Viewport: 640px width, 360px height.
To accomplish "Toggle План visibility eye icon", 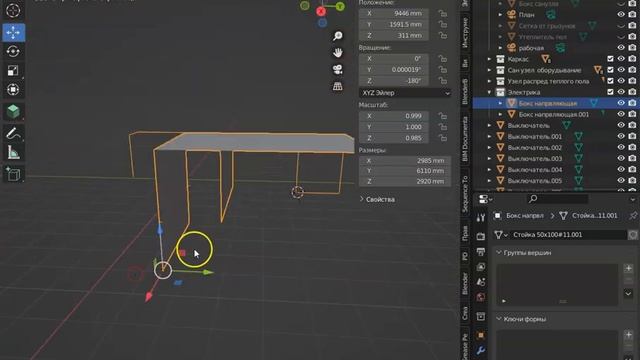I will click(x=621, y=15).
